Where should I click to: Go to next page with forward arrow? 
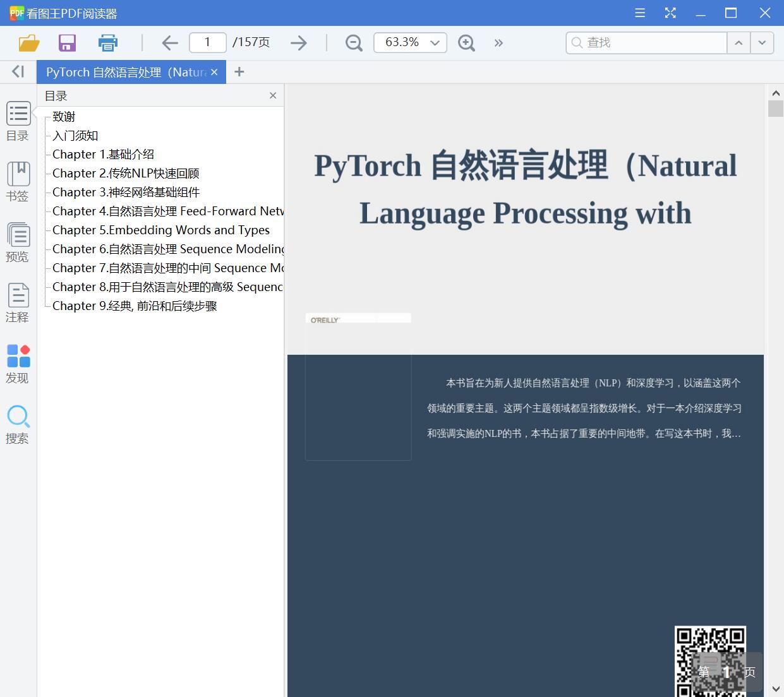[298, 42]
